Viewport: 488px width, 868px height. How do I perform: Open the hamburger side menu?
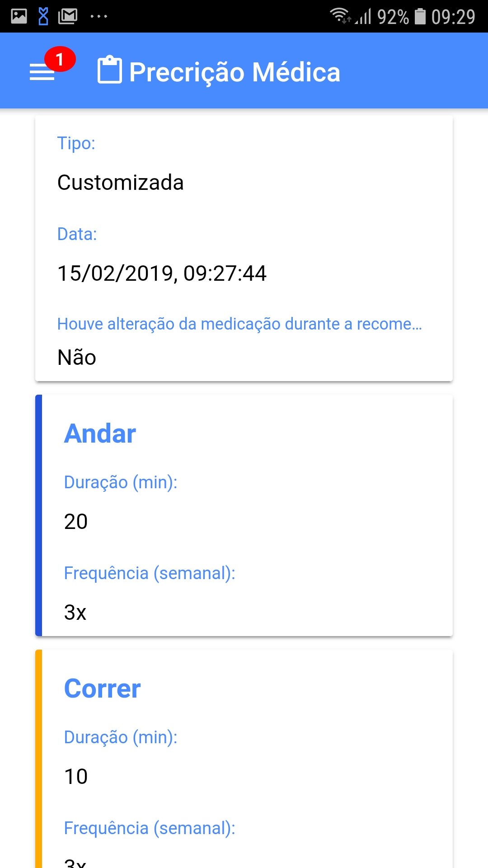pos(42,72)
